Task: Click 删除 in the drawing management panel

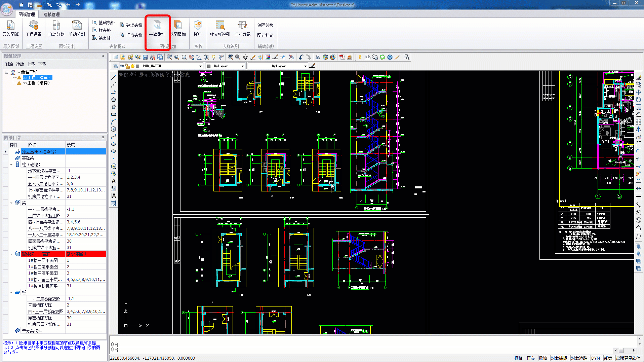Action: click(x=9, y=64)
